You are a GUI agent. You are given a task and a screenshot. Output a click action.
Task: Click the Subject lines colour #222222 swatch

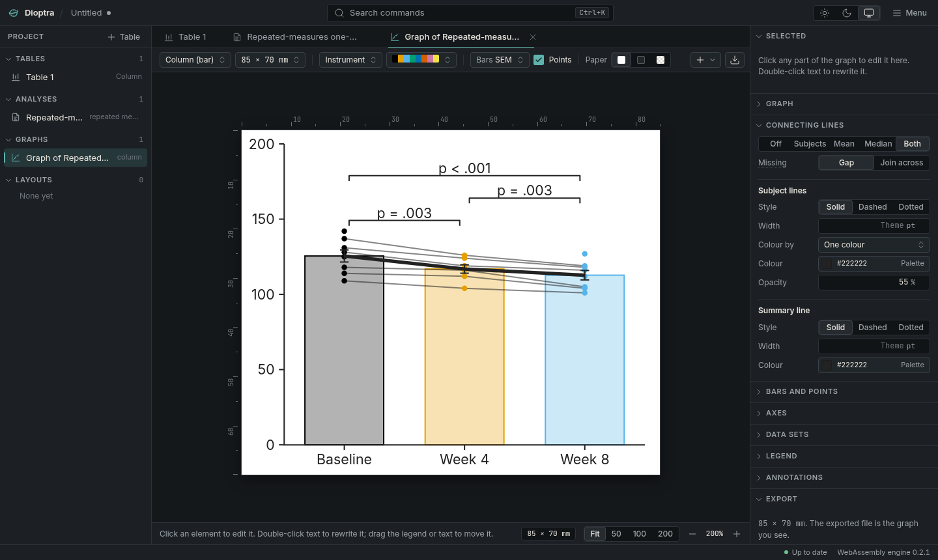827,264
